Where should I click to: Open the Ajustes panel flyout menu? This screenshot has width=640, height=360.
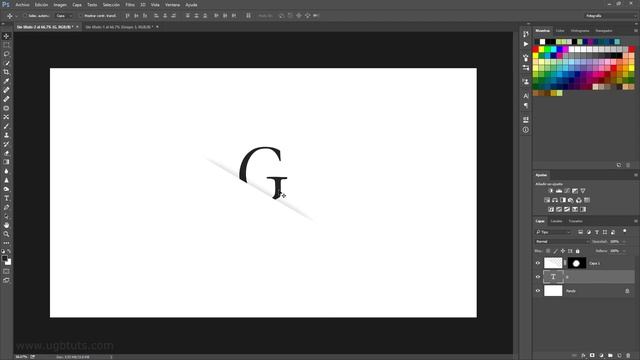tap(636, 175)
